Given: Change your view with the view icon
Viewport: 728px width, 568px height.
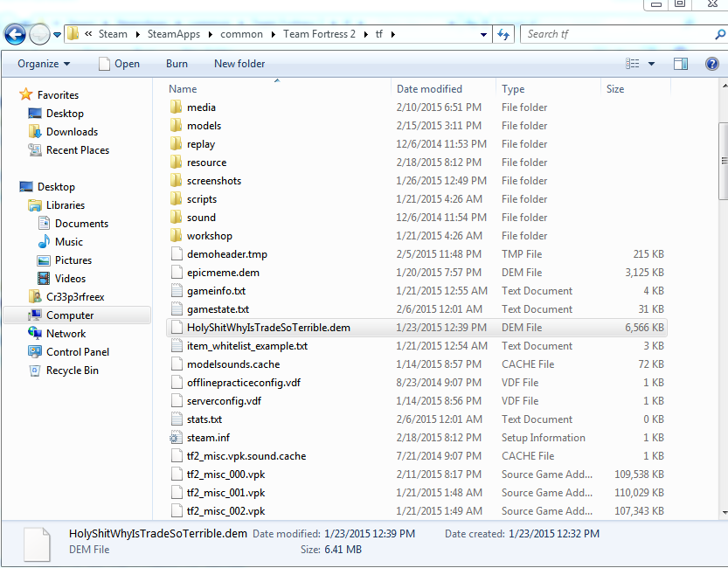Looking at the screenshot, I should click(633, 64).
